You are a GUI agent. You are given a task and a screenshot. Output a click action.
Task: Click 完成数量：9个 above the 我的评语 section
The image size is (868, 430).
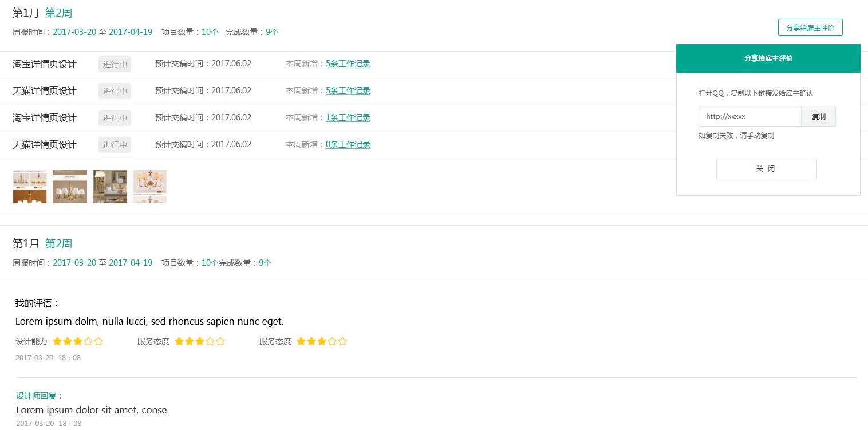[245, 263]
